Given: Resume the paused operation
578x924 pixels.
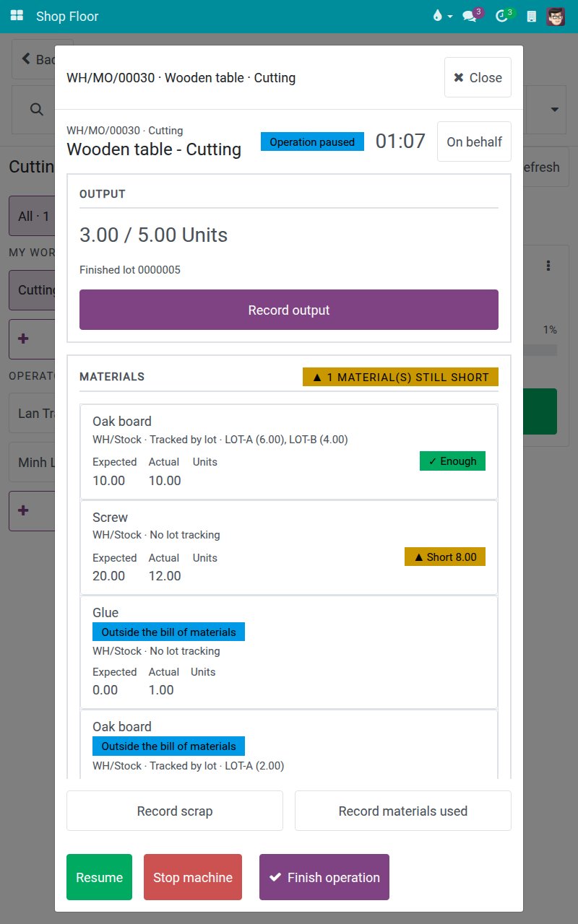Looking at the screenshot, I should [99, 877].
